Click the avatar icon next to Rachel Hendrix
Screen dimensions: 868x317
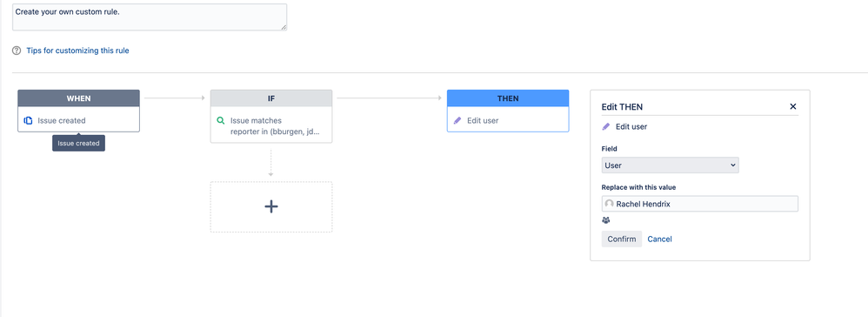pos(610,204)
